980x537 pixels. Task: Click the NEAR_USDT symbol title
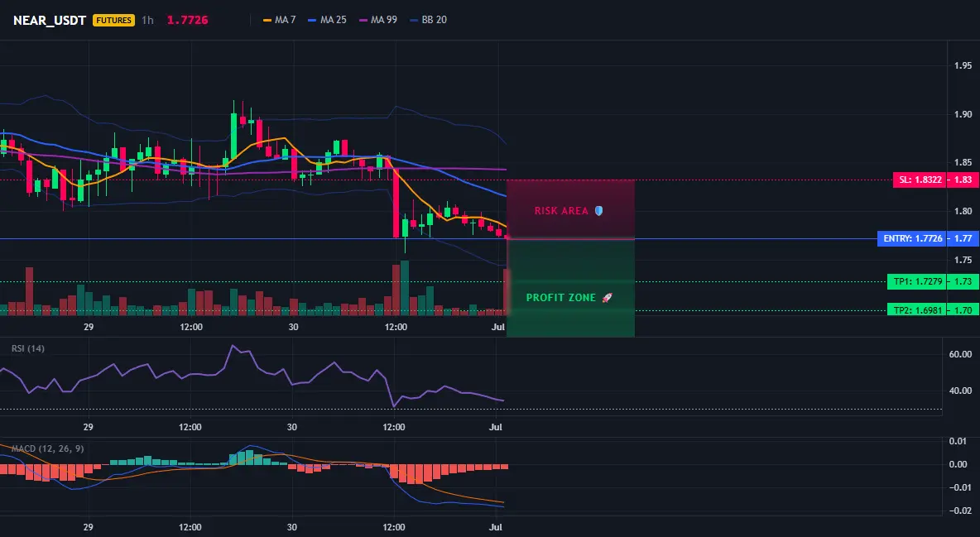50,20
